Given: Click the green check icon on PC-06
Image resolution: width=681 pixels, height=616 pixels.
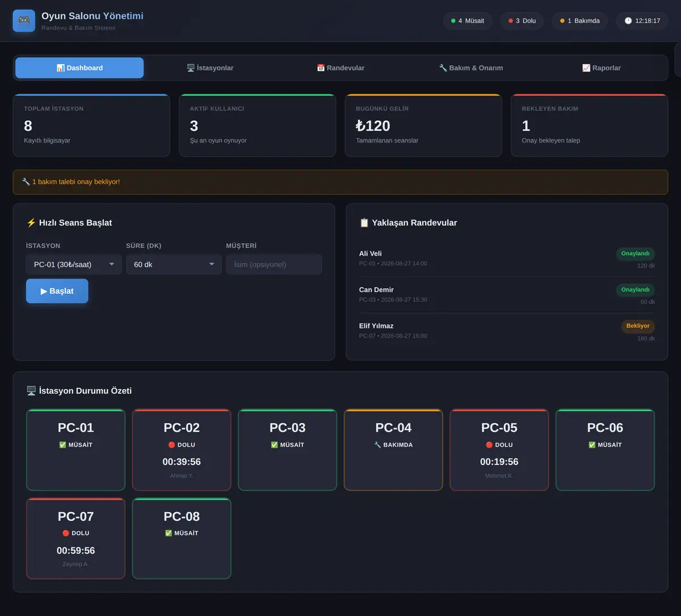Looking at the screenshot, I should point(592,445).
